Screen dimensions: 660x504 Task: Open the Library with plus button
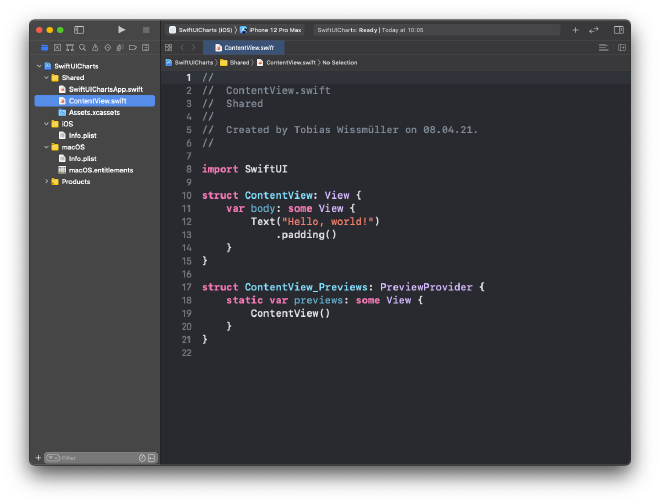[575, 30]
